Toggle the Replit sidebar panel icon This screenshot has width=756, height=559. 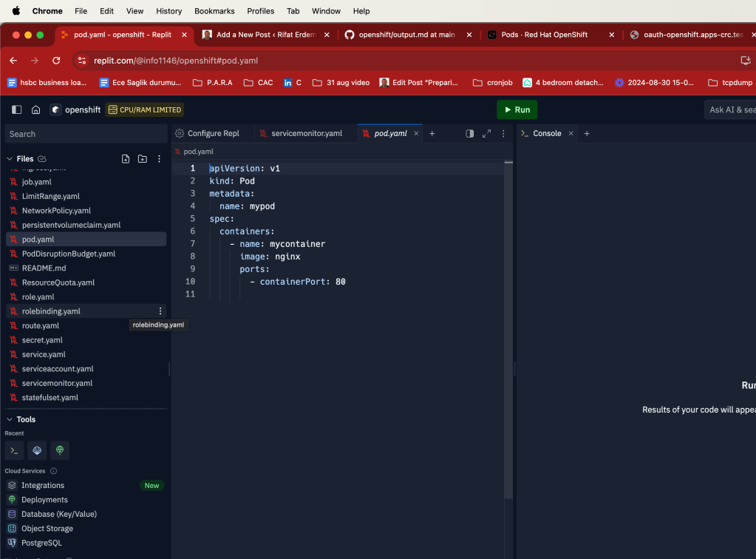click(16, 109)
